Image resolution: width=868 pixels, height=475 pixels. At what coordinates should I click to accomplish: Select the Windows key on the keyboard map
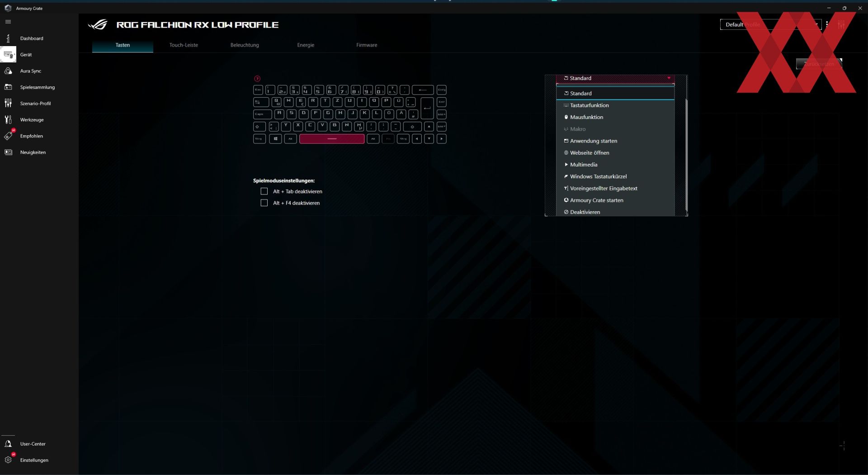(x=275, y=139)
